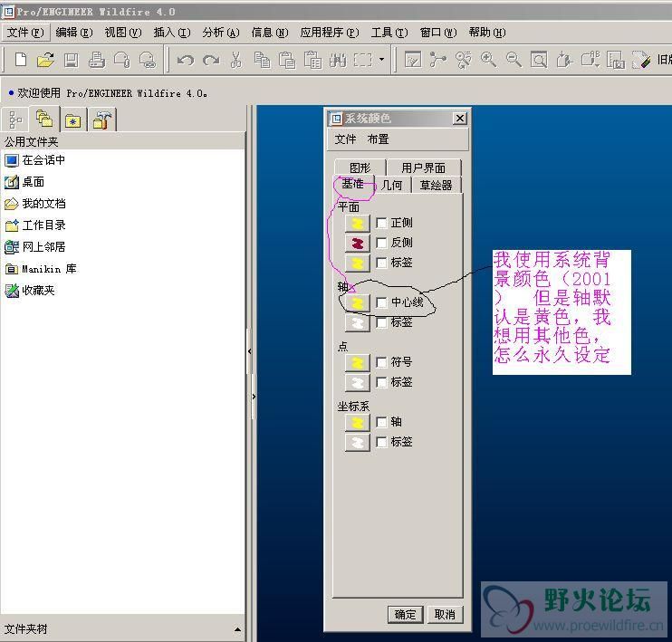Click the Redo arrow
Image resolution: width=672 pixels, height=642 pixels.
[211, 60]
